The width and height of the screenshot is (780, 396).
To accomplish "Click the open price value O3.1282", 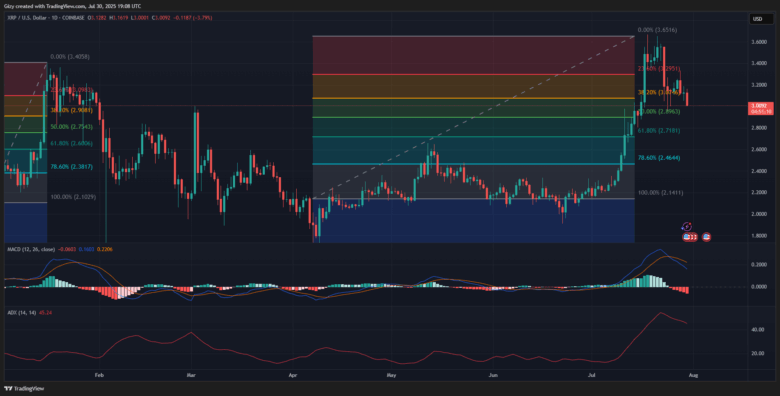I will pos(96,18).
